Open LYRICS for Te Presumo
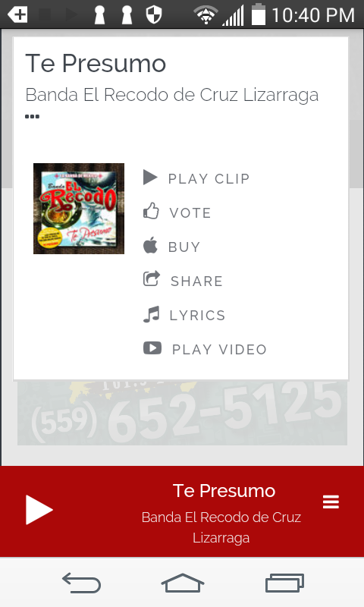This screenshot has width=364, height=607. click(198, 315)
